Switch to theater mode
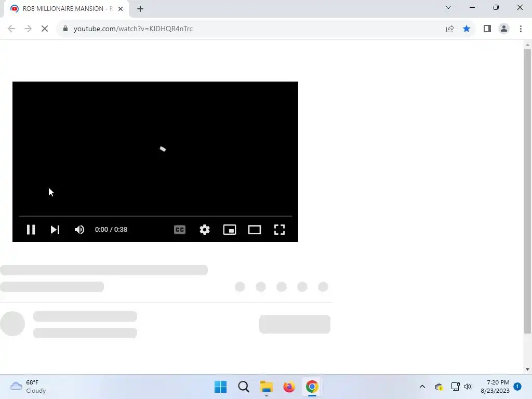Viewport: 532px width, 399px height. tap(255, 230)
